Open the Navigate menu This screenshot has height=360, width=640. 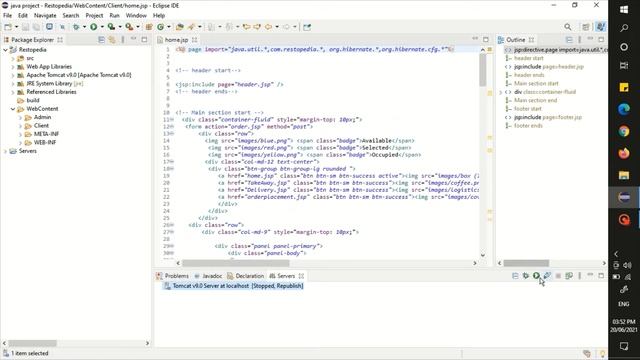[x=45, y=16]
